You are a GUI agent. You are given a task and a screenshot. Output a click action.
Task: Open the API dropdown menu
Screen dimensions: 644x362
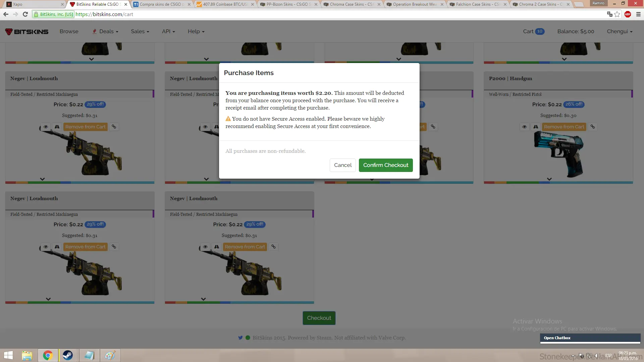click(168, 32)
